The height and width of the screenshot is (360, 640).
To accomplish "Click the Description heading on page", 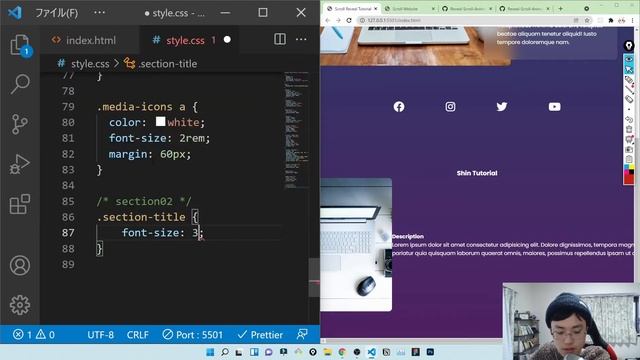I will (408, 236).
